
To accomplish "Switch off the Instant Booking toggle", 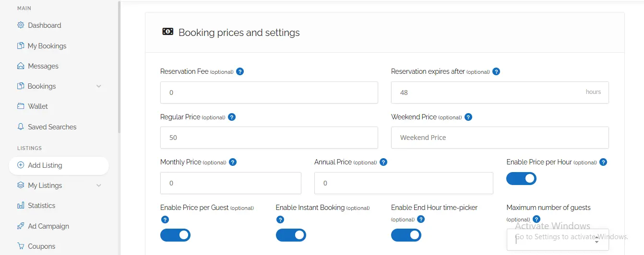I will [x=291, y=235].
